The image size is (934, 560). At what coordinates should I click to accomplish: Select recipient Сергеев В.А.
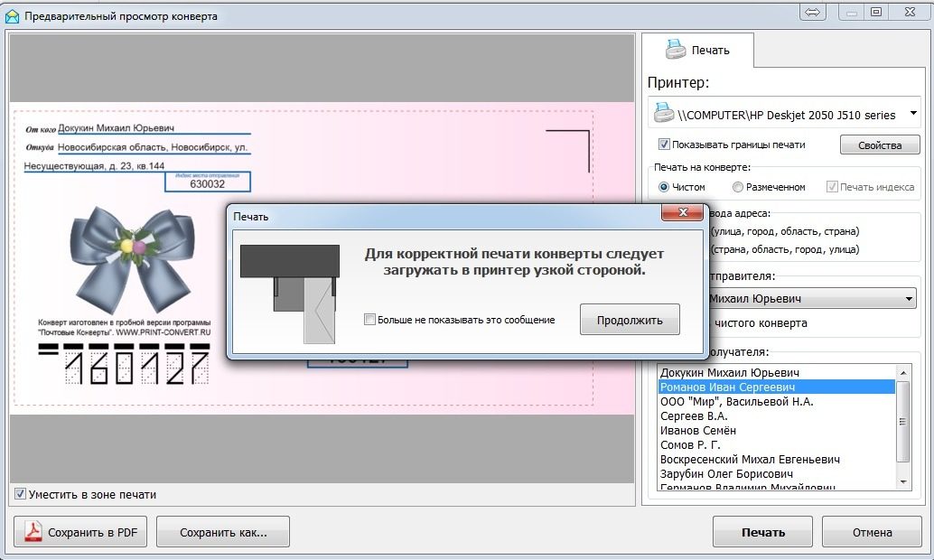(x=776, y=415)
